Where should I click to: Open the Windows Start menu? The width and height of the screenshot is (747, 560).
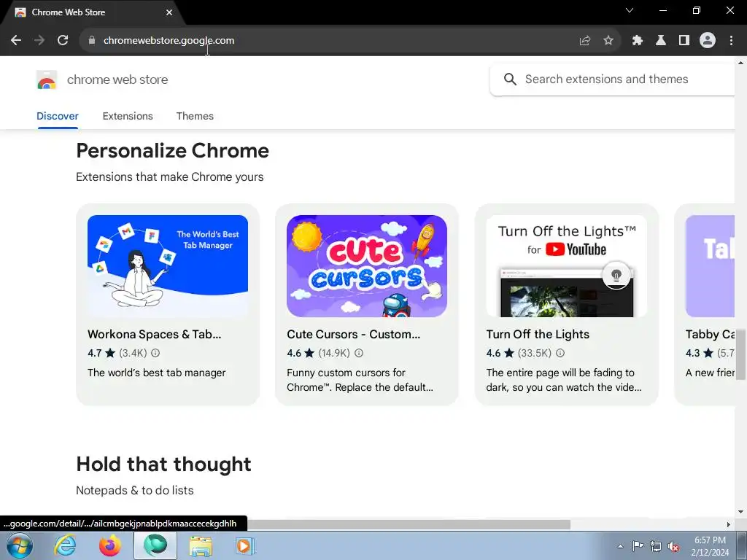tap(20, 545)
